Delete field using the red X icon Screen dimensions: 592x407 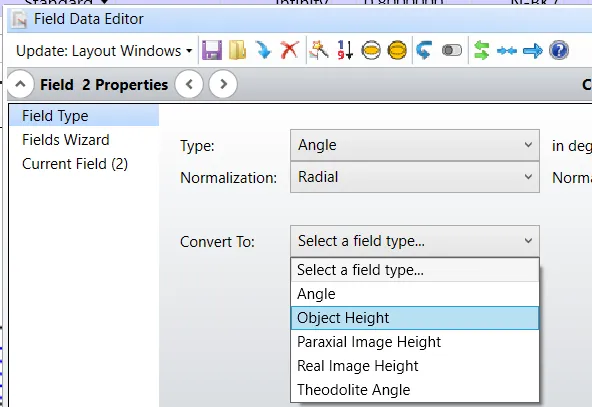coord(290,50)
